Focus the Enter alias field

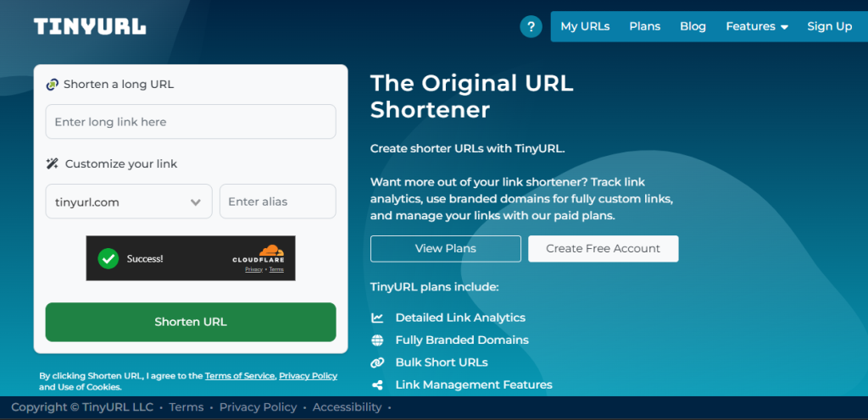click(x=278, y=202)
